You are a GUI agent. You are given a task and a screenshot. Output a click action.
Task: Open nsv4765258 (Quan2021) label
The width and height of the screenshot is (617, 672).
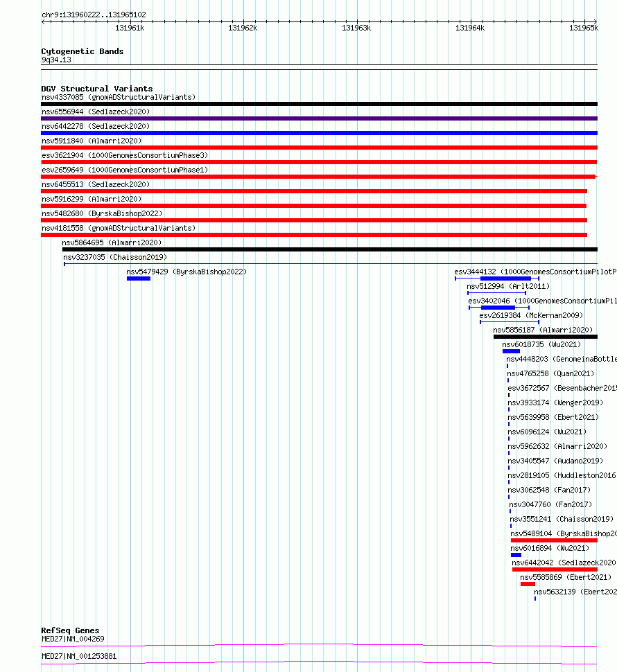550,374
